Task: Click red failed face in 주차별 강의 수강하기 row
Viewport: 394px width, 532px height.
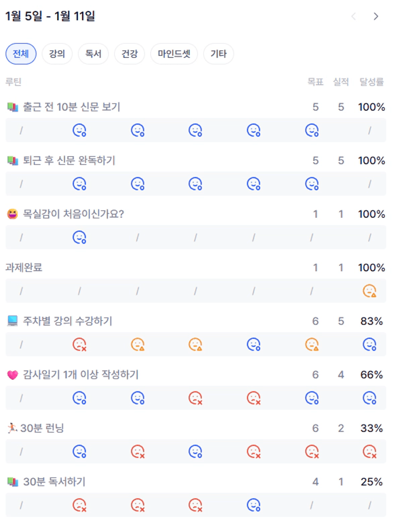Action: [x=79, y=344]
